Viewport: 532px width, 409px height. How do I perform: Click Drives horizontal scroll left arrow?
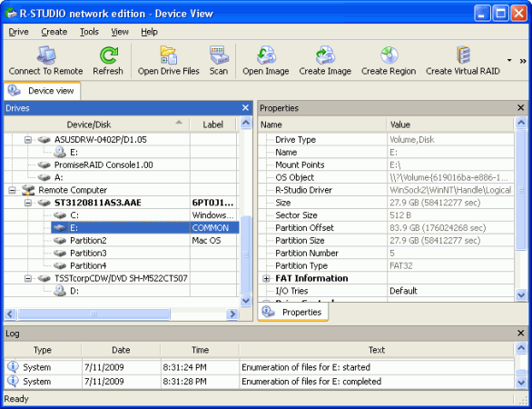[x=10, y=314]
